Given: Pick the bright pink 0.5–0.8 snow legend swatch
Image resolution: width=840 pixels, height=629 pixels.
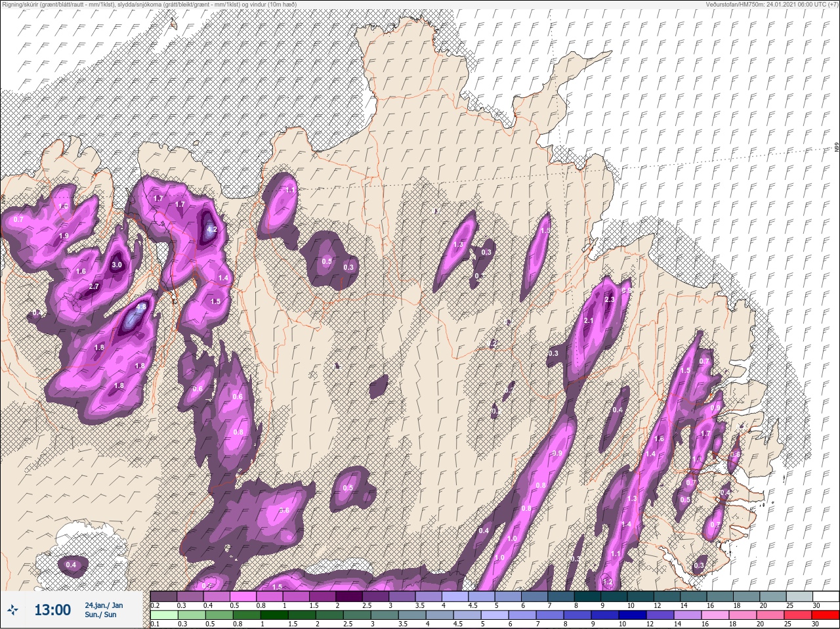Looking at the screenshot, I should pos(243,596).
